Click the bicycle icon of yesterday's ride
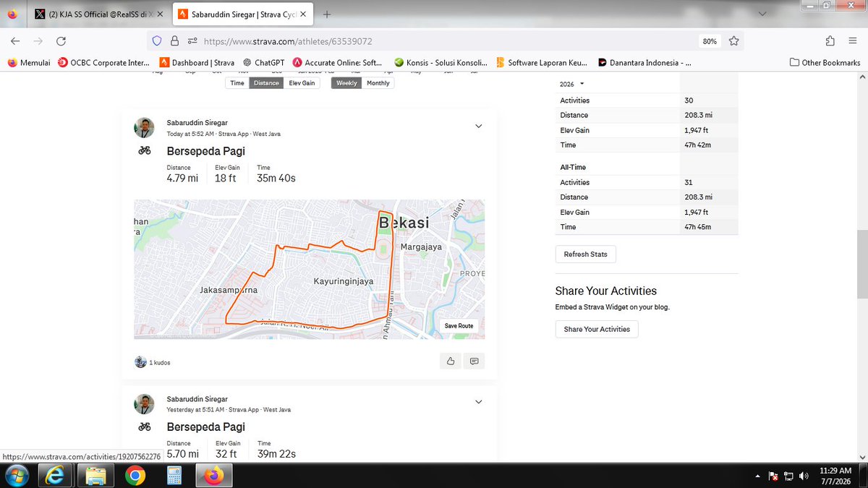 145,427
